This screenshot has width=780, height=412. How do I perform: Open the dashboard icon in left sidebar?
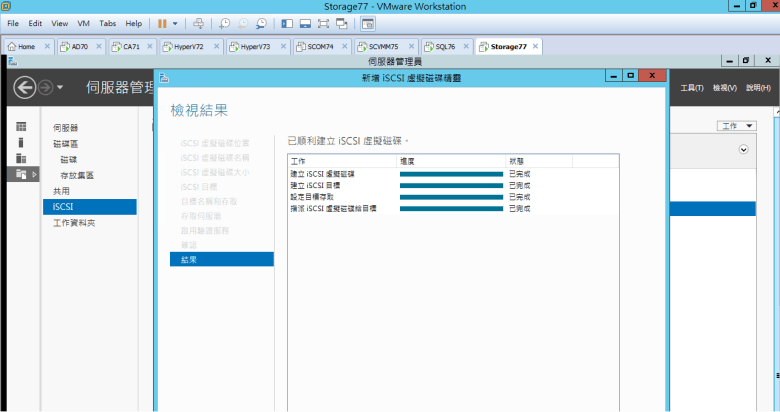[21, 126]
